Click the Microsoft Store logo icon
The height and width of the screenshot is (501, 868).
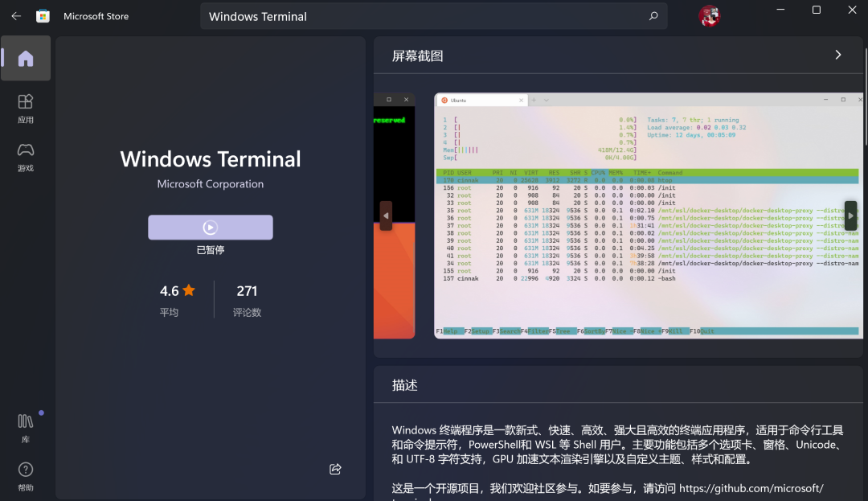pos(43,16)
